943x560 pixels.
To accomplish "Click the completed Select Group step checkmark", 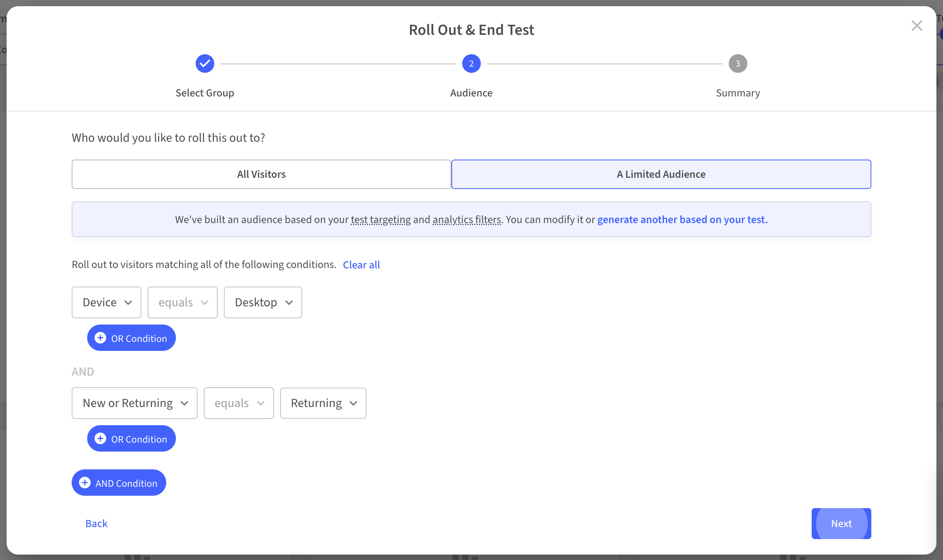I will (x=205, y=64).
